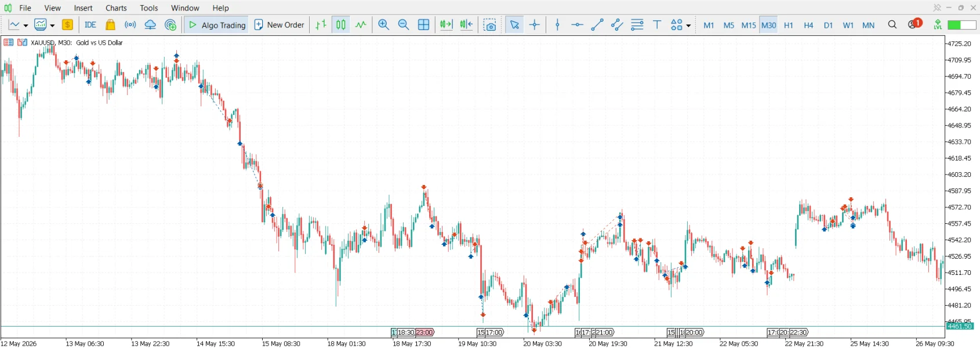Screen dimensions: 980x348
Task: Open the Signals broadcast icon
Action: tap(130, 25)
